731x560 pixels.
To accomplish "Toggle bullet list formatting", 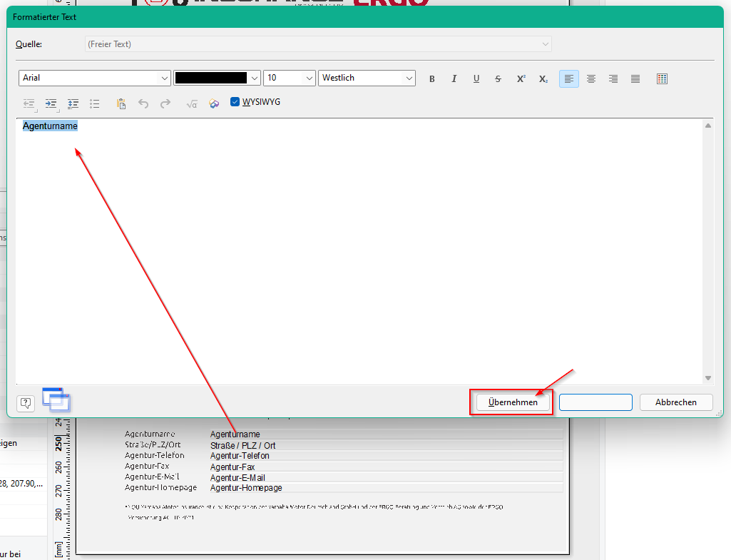I will click(95, 103).
